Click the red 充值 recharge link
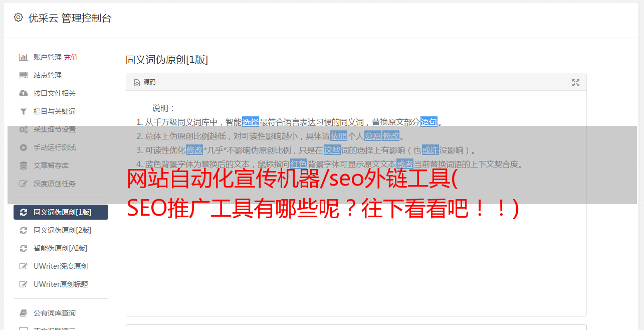 tap(71, 57)
